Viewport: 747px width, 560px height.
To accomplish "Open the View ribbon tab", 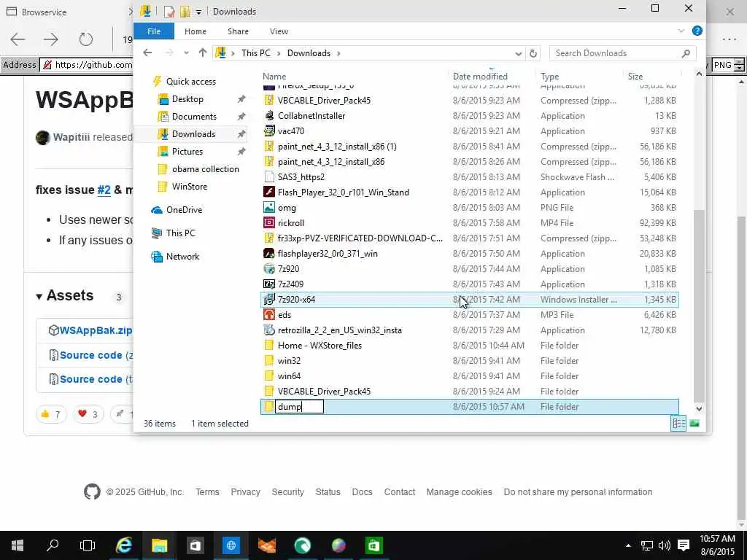I will click(279, 31).
